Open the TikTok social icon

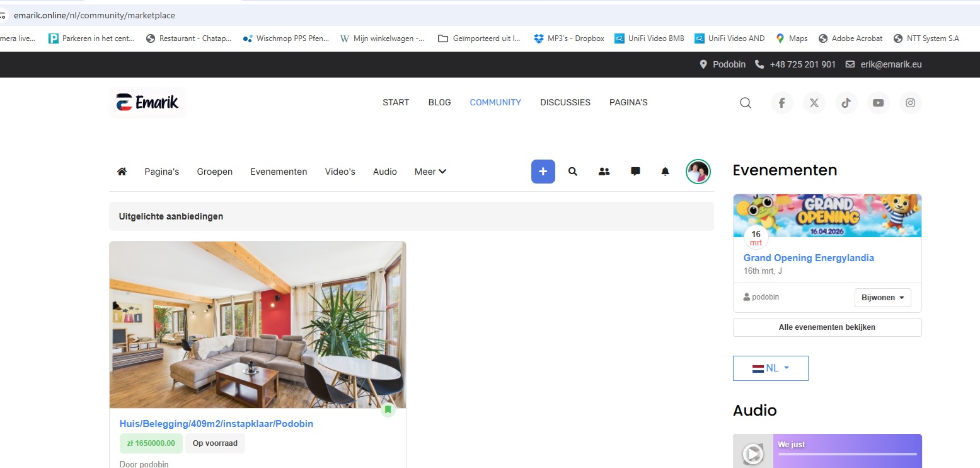click(x=846, y=103)
